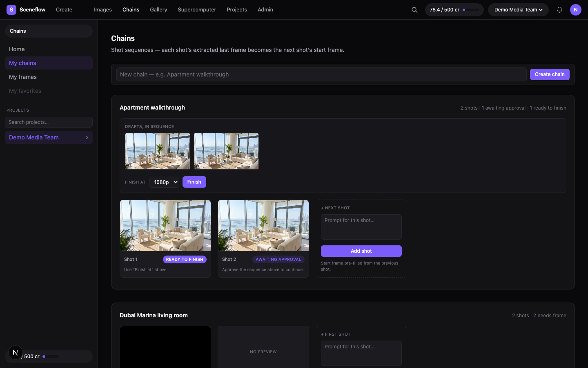Open the Shot 2 preview image
The height and width of the screenshot is (368, 588).
(263, 225)
